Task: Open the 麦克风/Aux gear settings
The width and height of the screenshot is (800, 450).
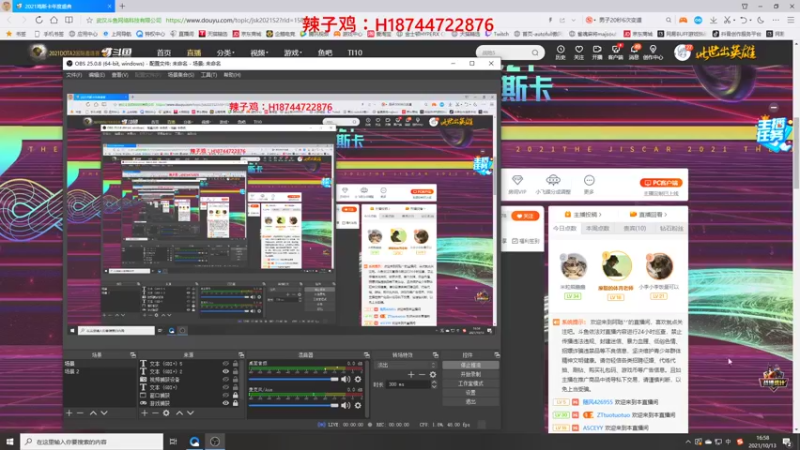Action: point(358,405)
